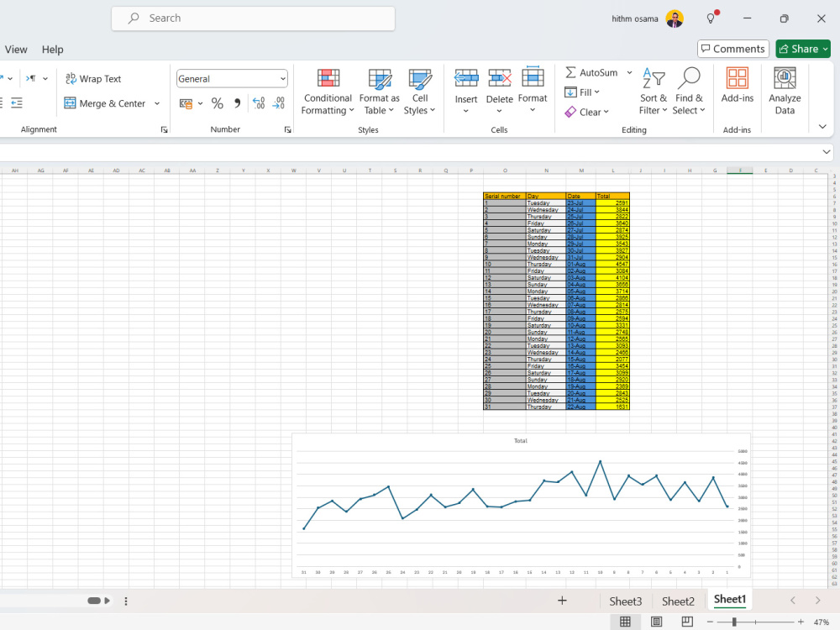
Task: Add a new sheet with plus button
Action: click(562, 601)
